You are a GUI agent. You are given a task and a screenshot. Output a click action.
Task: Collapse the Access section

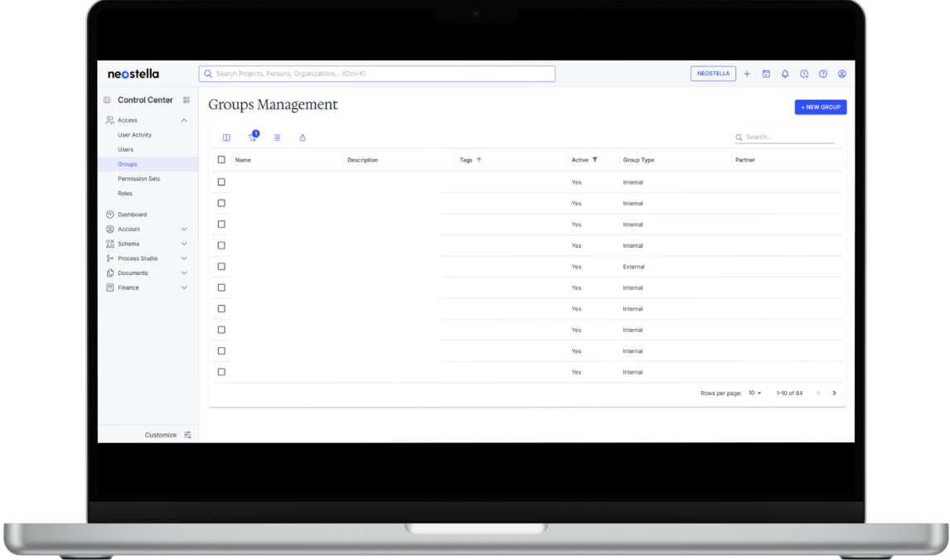(x=184, y=120)
